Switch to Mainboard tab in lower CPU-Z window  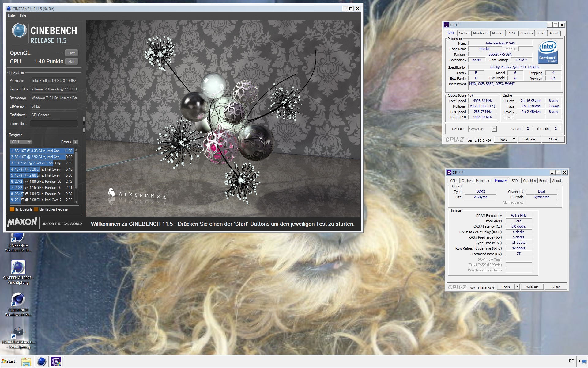click(484, 181)
